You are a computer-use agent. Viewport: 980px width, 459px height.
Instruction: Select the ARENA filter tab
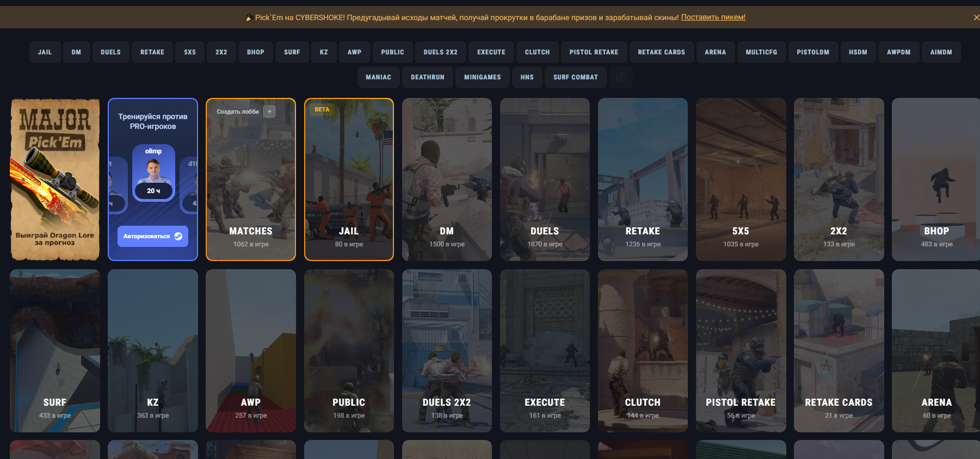point(715,52)
